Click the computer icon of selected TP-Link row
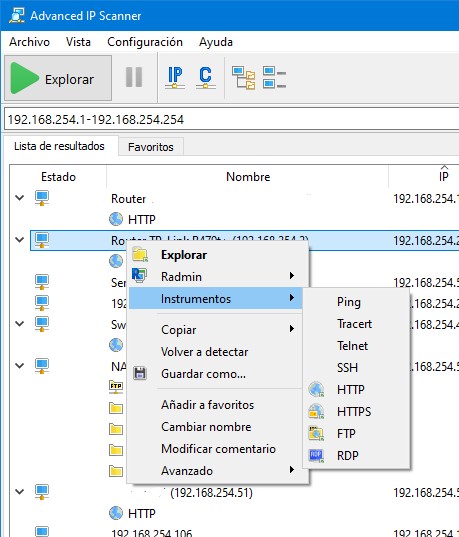459x537 pixels. 42,240
